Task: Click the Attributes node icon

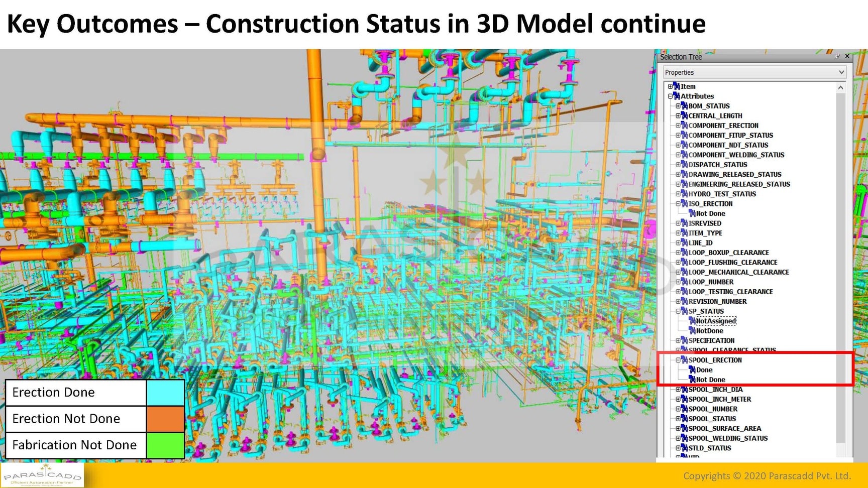Action: (677, 96)
